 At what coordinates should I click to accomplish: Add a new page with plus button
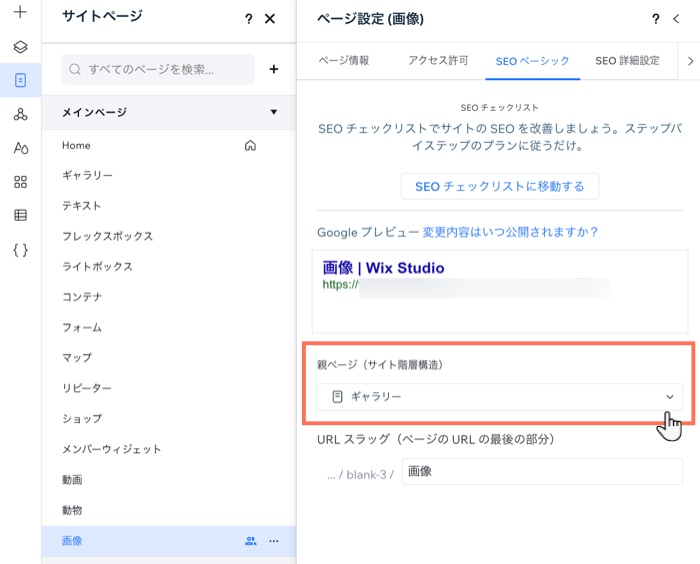(274, 69)
